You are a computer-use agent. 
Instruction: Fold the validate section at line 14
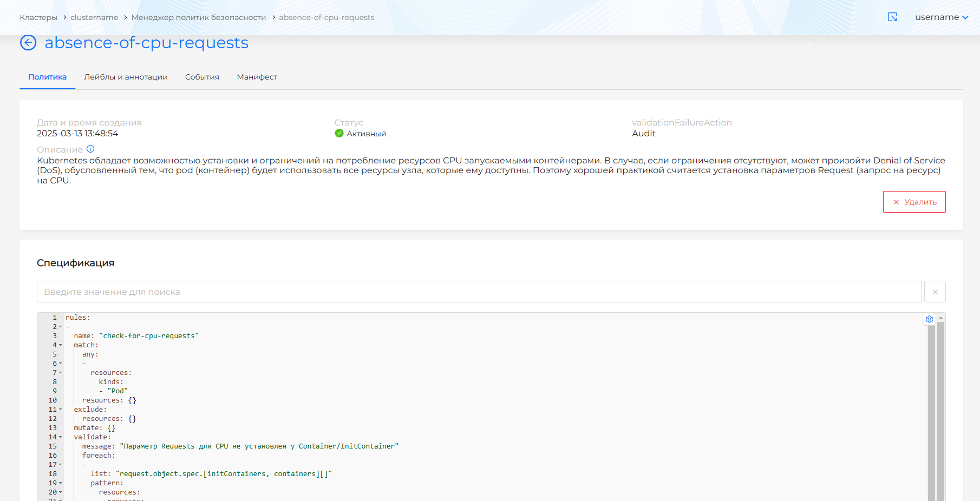pos(60,437)
